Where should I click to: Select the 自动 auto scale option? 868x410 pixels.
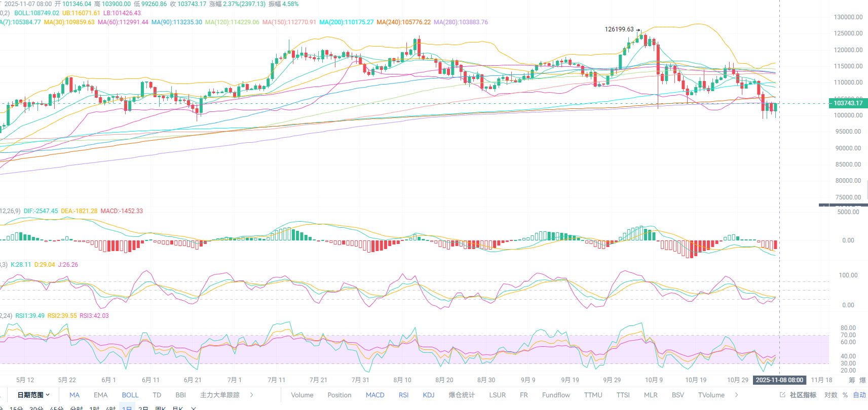[x=859, y=395]
